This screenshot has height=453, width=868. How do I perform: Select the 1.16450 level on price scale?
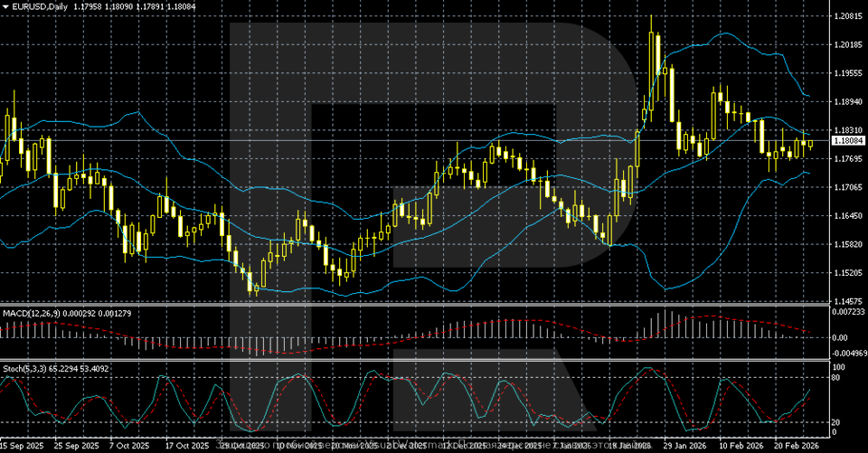point(847,216)
